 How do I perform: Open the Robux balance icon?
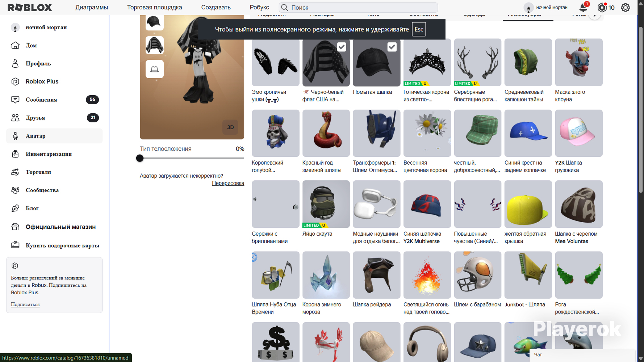(x=602, y=7)
